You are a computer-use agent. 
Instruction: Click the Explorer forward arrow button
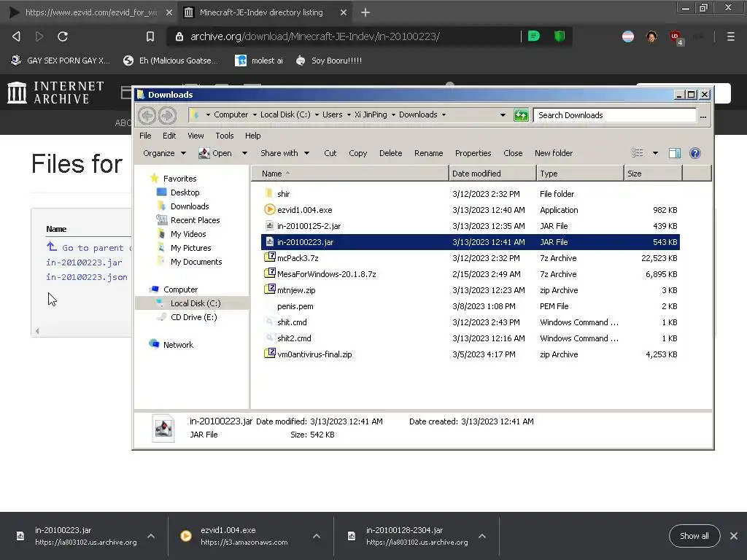point(167,115)
